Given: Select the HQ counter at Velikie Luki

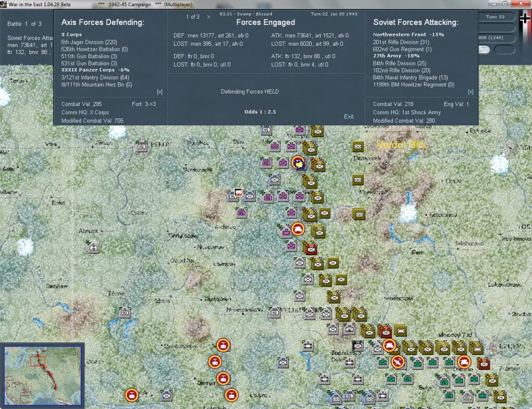Looking at the screenshot, I should [x=274, y=313].
